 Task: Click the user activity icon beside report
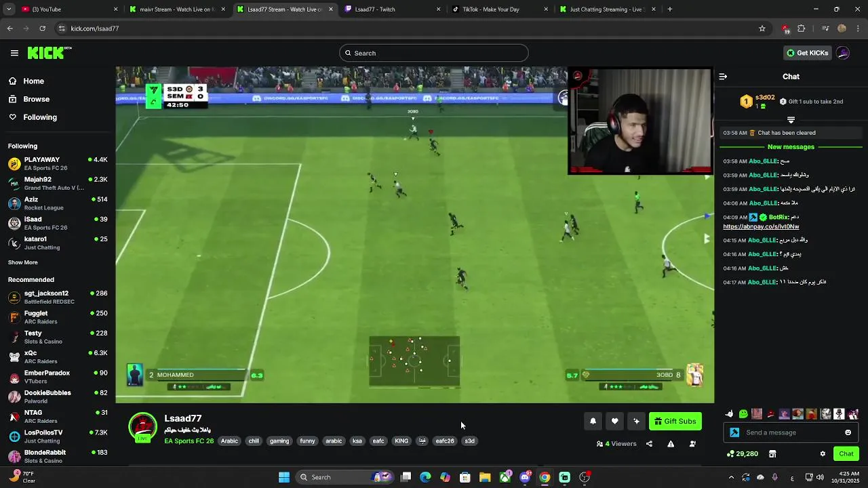[692, 444]
